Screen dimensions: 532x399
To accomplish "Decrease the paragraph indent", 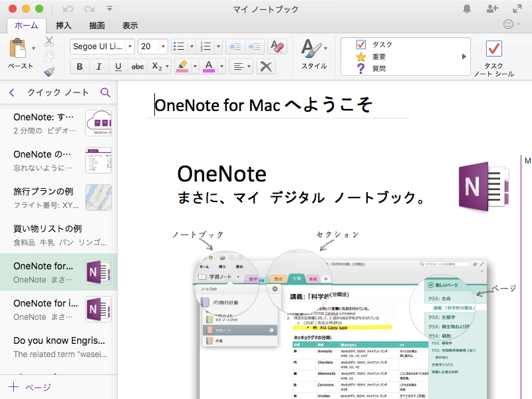I will click(235, 47).
